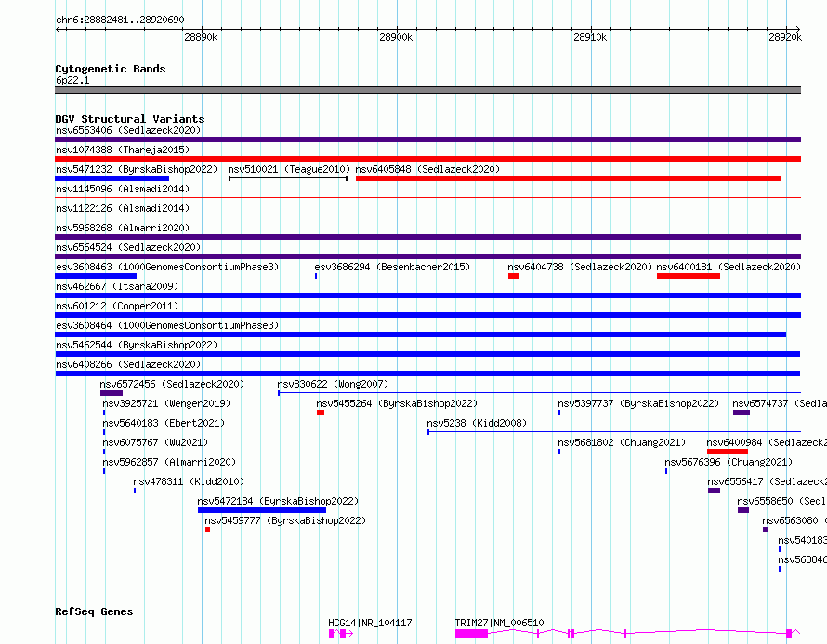
Task: Select the purple nsv6558650 variant bar
Action: pos(743,510)
